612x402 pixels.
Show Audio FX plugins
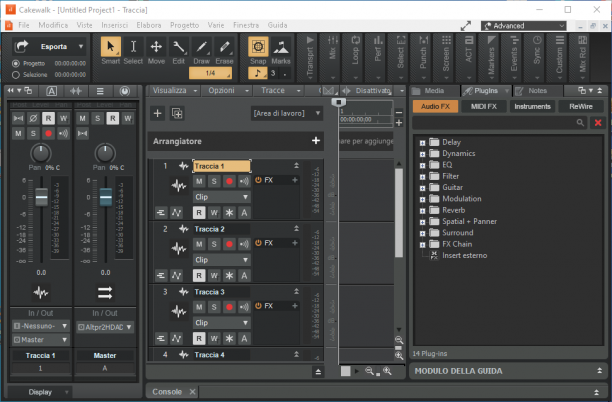435,106
